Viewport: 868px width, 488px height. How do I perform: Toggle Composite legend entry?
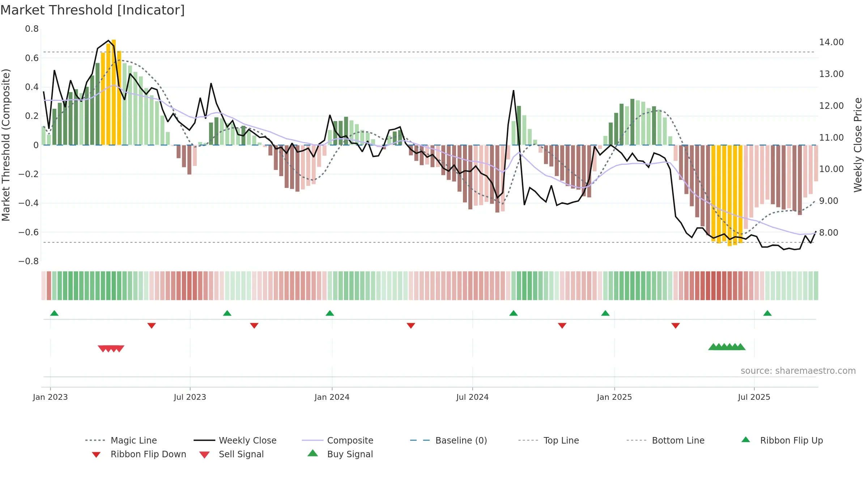coord(337,440)
